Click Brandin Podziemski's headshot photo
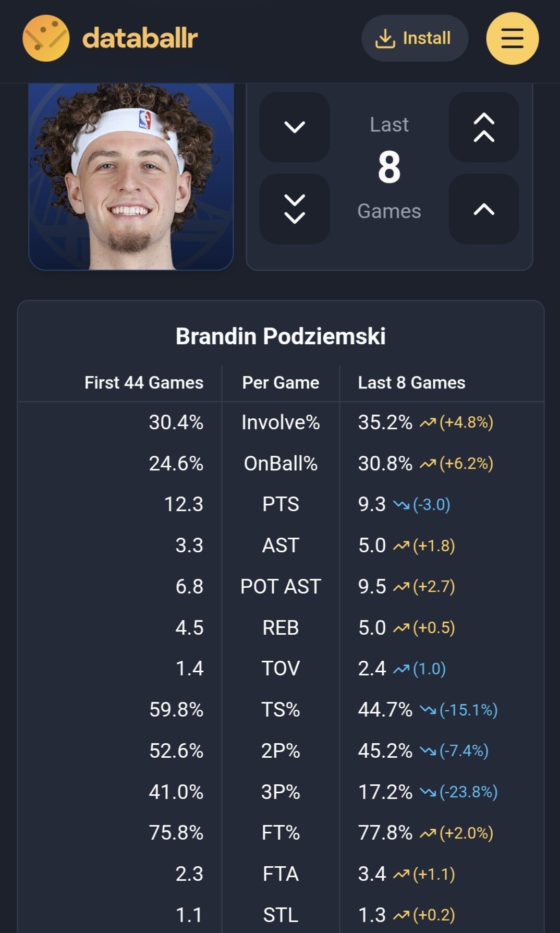The image size is (560, 933). [x=131, y=176]
